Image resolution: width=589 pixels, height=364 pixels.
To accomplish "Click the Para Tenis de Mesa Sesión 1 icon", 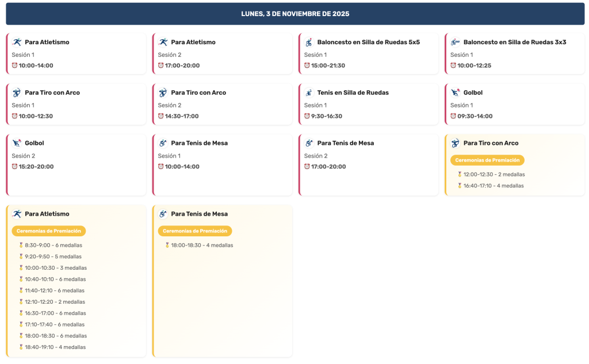I will click(163, 143).
